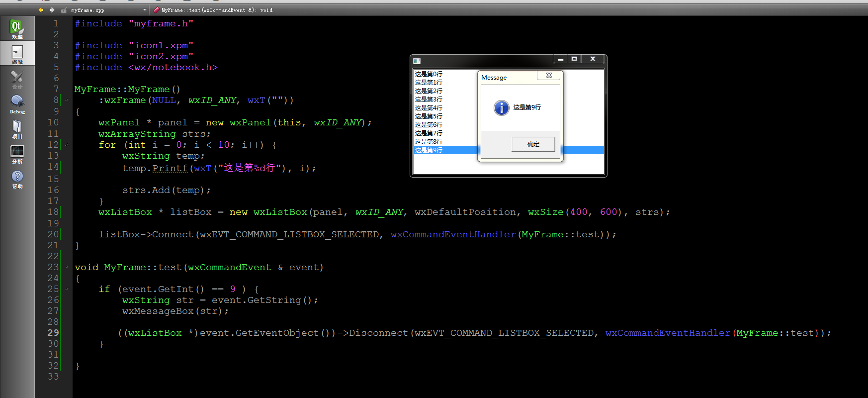Viewport: 868px width, 398px height.
Task: Click wxFrame(NULL on line 8
Action: 140,100
